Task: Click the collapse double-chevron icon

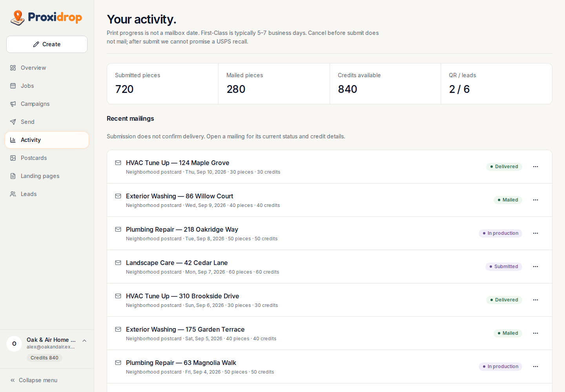Action: [13, 380]
